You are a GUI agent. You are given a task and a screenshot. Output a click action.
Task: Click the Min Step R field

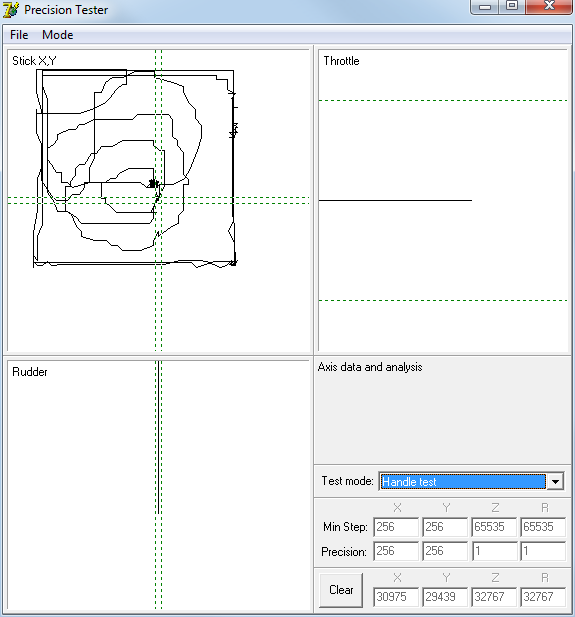[543, 527]
